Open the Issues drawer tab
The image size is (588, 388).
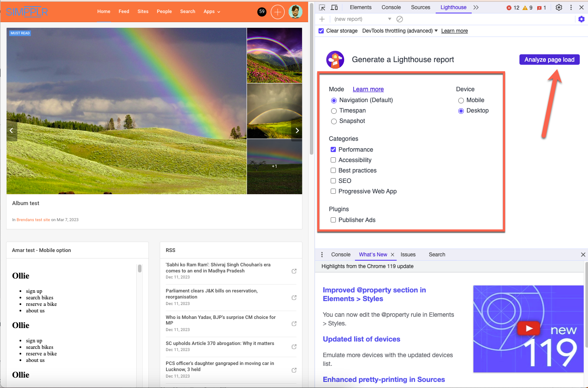pyautogui.click(x=408, y=255)
